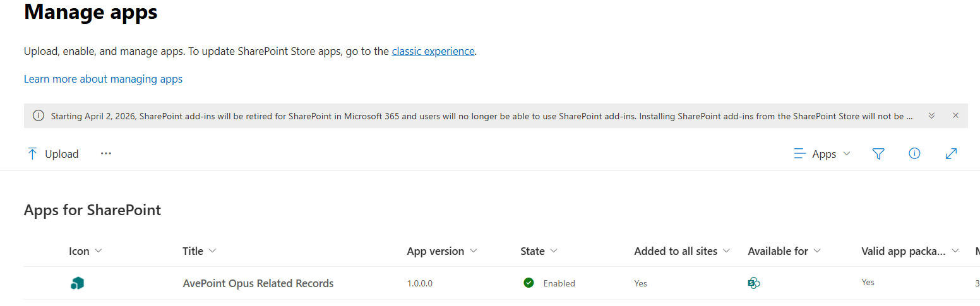Click the SharePoint icon under Available for
980x306 pixels.
pyautogui.click(x=753, y=283)
